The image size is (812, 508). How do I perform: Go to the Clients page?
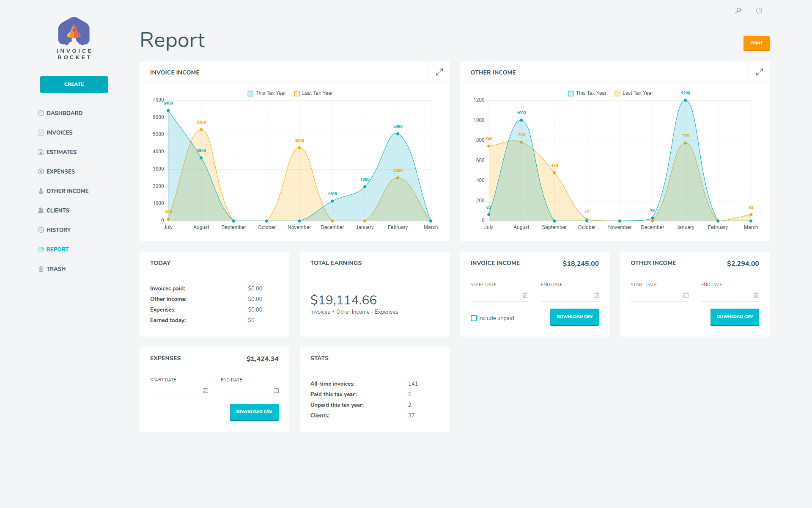pyautogui.click(x=58, y=210)
